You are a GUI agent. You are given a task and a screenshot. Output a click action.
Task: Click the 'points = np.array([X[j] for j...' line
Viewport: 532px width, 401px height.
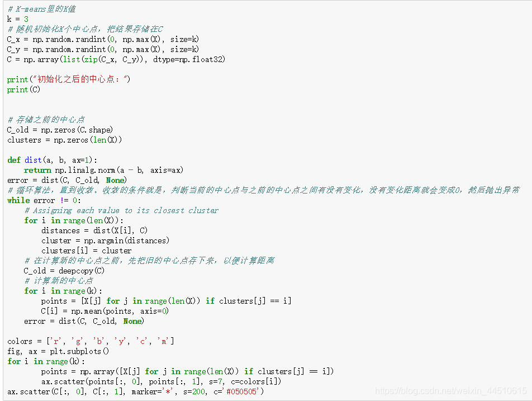[187, 372]
